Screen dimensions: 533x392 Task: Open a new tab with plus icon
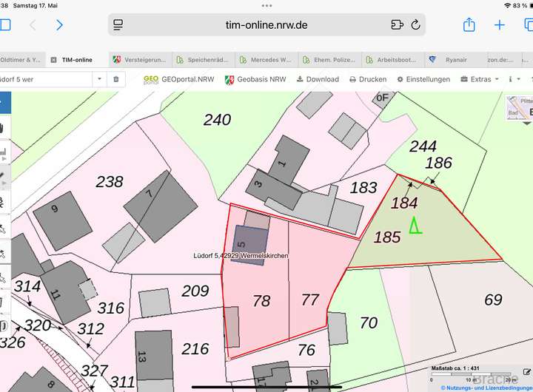click(x=500, y=25)
